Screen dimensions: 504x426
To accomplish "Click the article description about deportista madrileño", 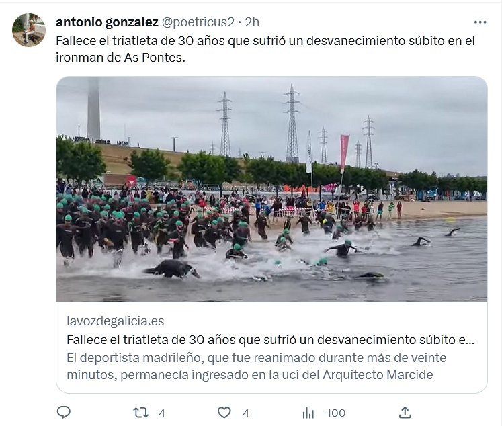I will [x=257, y=366].
